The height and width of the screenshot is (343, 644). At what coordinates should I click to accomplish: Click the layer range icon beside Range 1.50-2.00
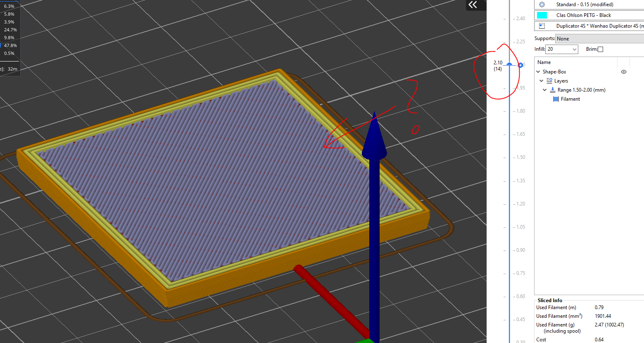coord(553,90)
